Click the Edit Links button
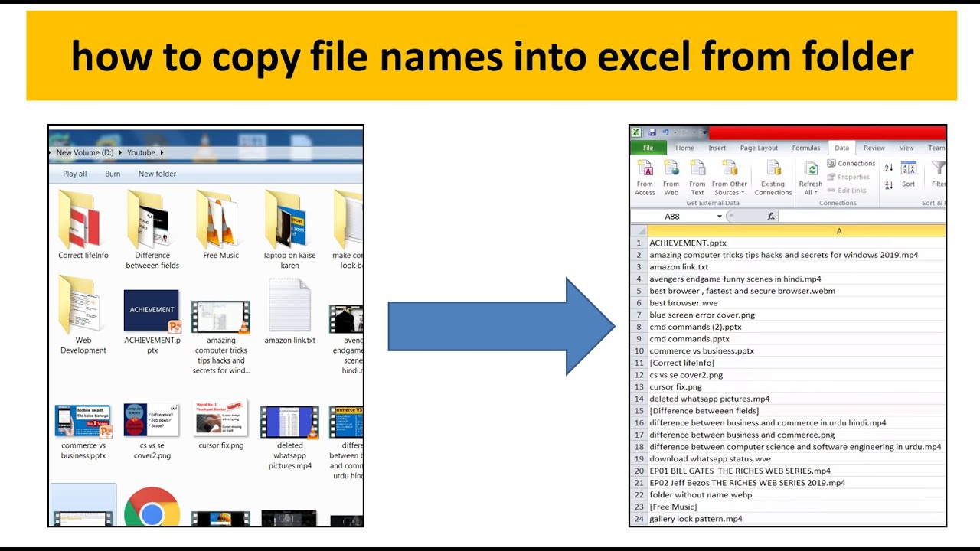980x551 pixels. click(847, 191)
